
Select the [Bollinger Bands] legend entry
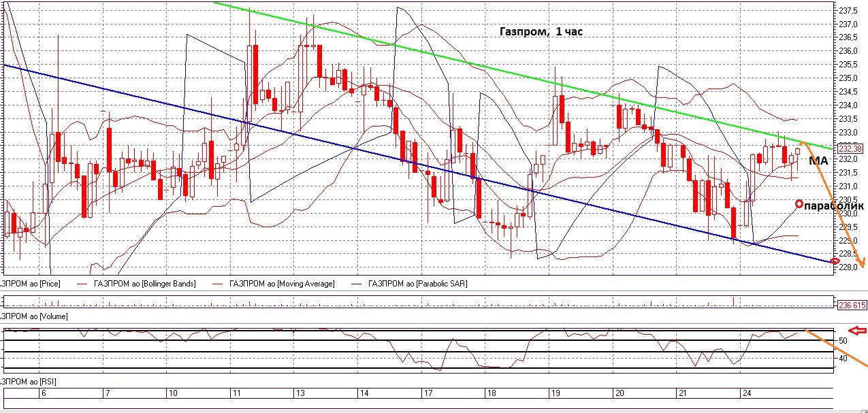[146, 283]
